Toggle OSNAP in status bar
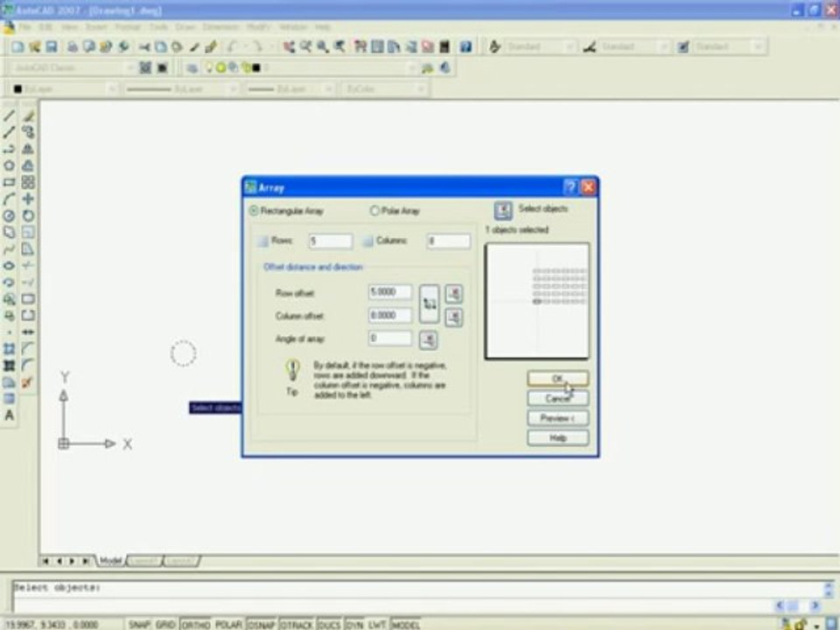 (x=262, y=625)
